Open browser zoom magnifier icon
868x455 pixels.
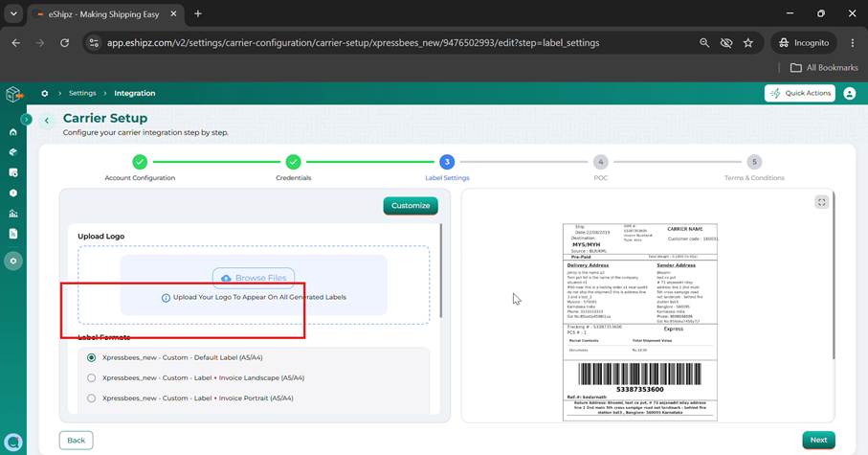[x=704, y=43]
